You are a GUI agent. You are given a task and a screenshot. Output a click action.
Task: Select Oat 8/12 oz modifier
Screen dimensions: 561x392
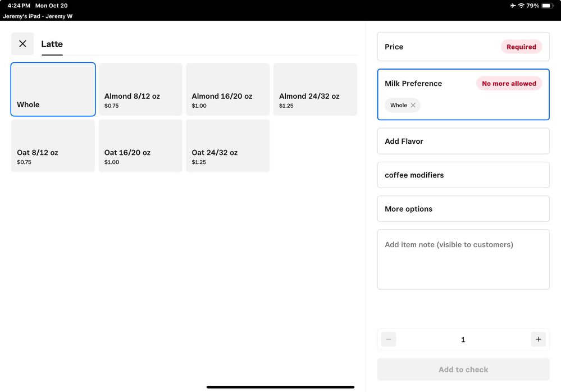pyautogui.click(x=53, y=145)
